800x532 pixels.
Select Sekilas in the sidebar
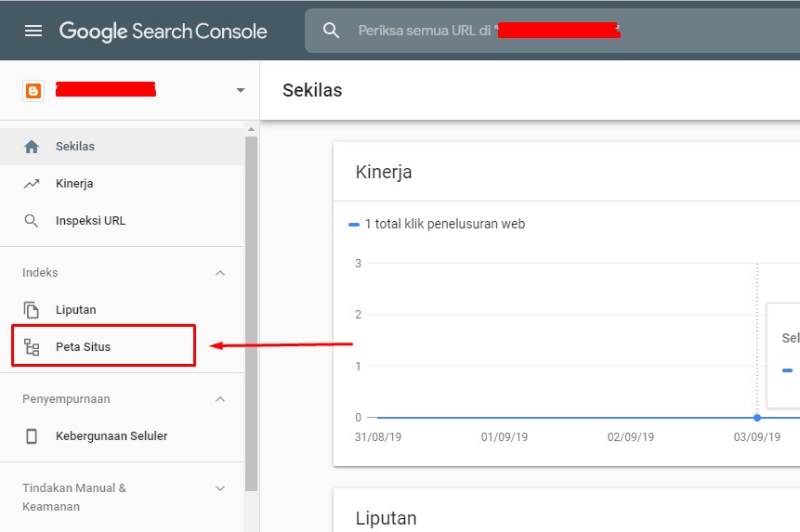pos(122,147)
